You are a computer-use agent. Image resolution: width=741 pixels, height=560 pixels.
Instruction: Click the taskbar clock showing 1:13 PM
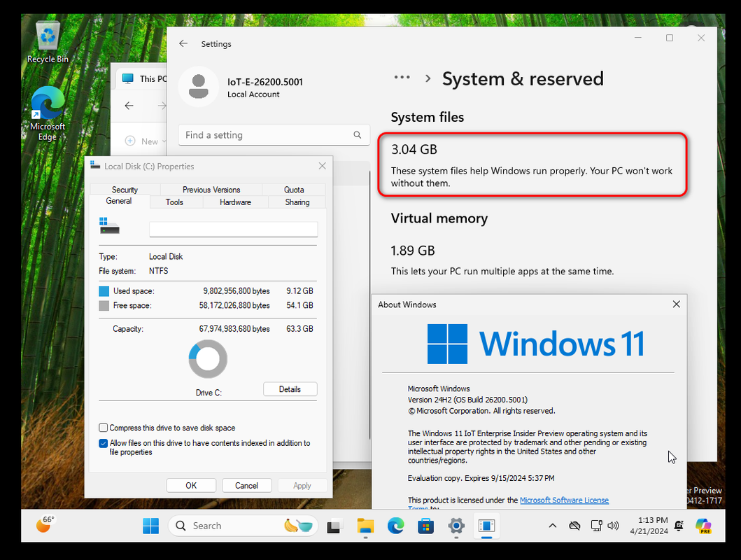pos(649,526)
